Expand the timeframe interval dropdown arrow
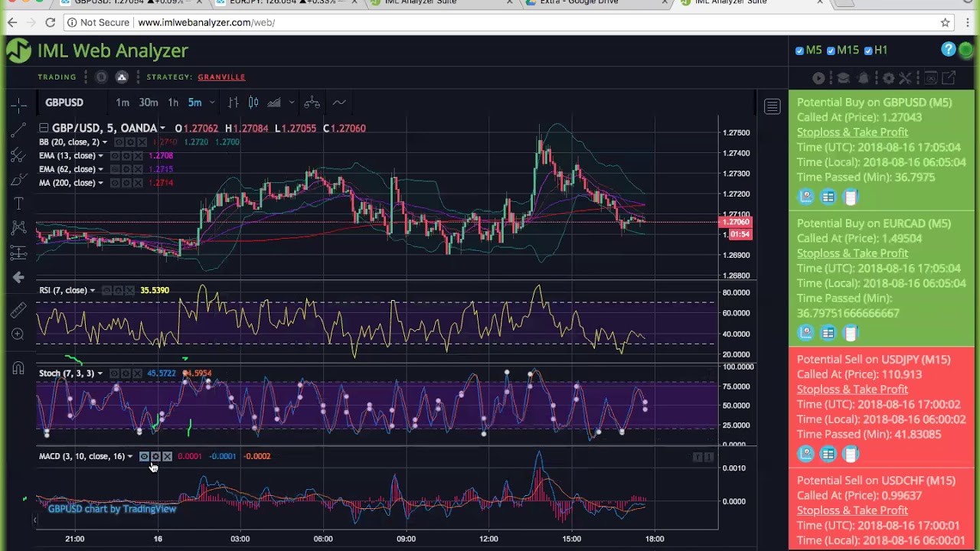980x551 pixels. point(212,103)
